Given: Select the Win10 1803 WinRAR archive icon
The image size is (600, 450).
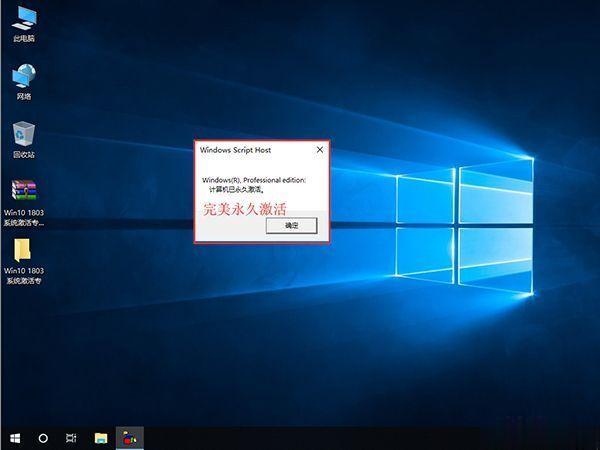Looking at the screenshot, I should click(x=23, y=191).
